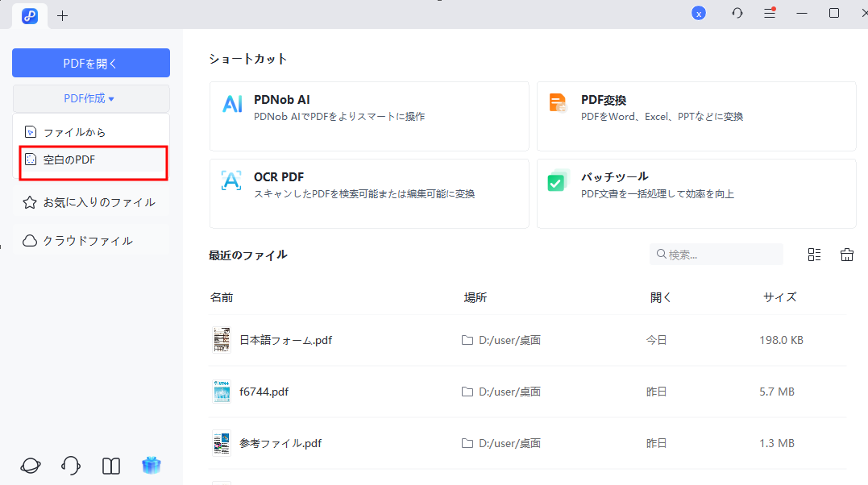This screenshot has height=485, width=868.
Task: Switch file display layout with grid-list icon
Action: (x=813, y=254)
